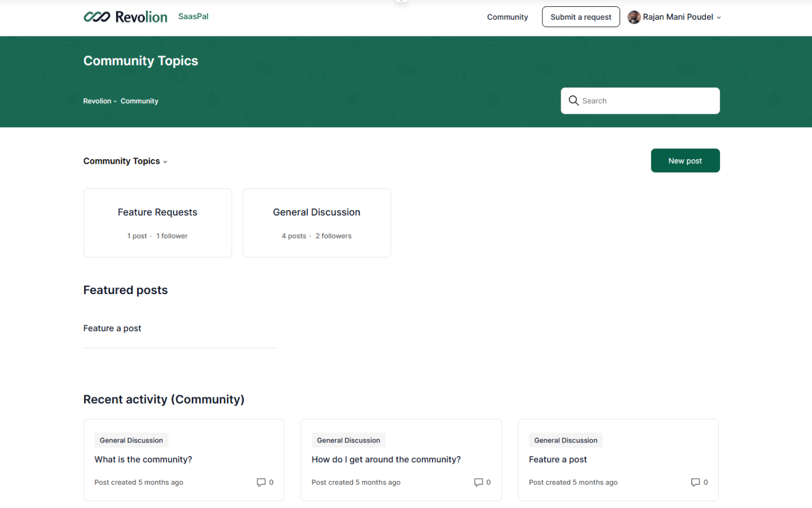Open the 'What is the community?' post
The height and width of the screenshot is (508, 812).
point(143,459)
